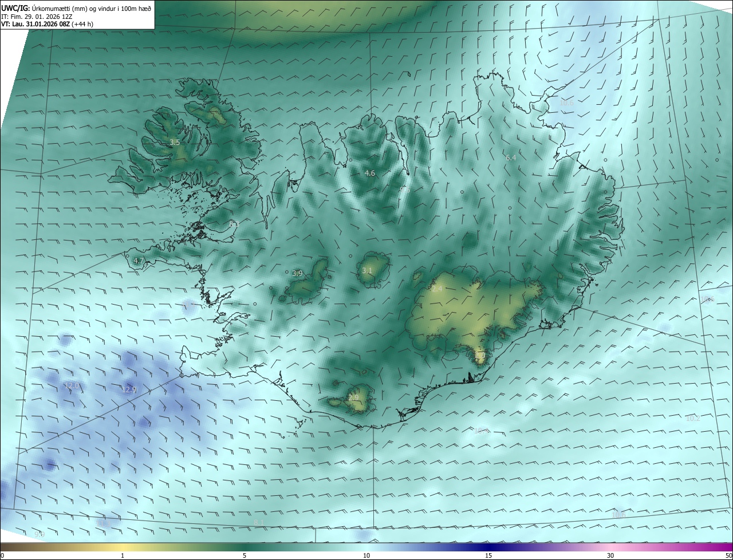Click the 15 label on the color scale

click(x=488, y=555)
